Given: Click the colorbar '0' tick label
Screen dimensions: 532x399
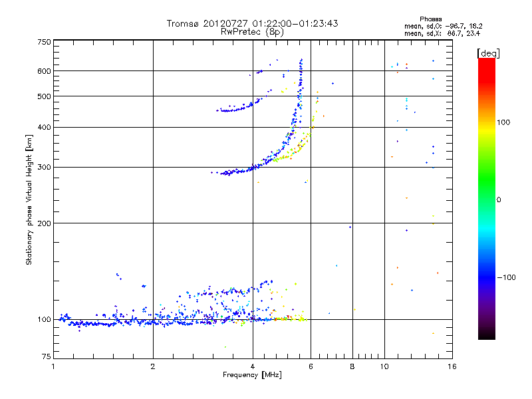Looking at the screenshot, I should pyautogui.click(x=499, y=200).
